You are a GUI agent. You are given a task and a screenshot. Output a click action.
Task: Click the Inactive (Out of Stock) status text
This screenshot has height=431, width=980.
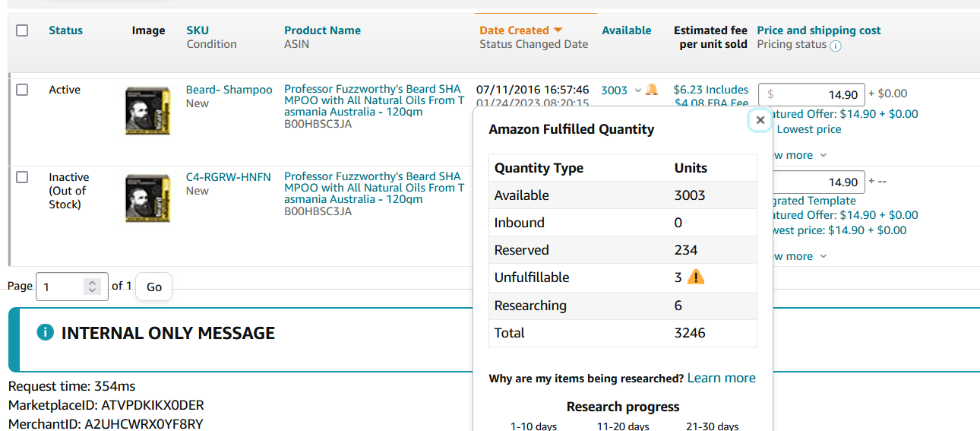[68, 191]
